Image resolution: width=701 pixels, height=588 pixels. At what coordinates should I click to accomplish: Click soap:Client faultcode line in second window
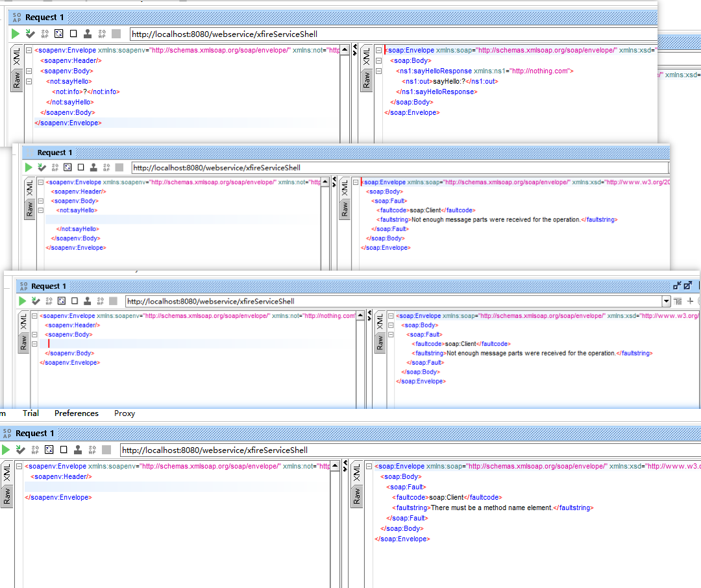426,210
